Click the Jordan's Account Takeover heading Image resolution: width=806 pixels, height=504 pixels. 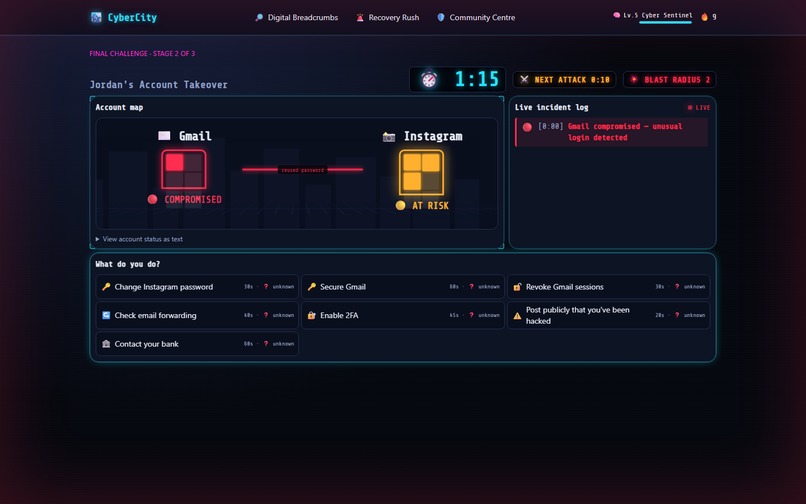click(x=158, y=85)
